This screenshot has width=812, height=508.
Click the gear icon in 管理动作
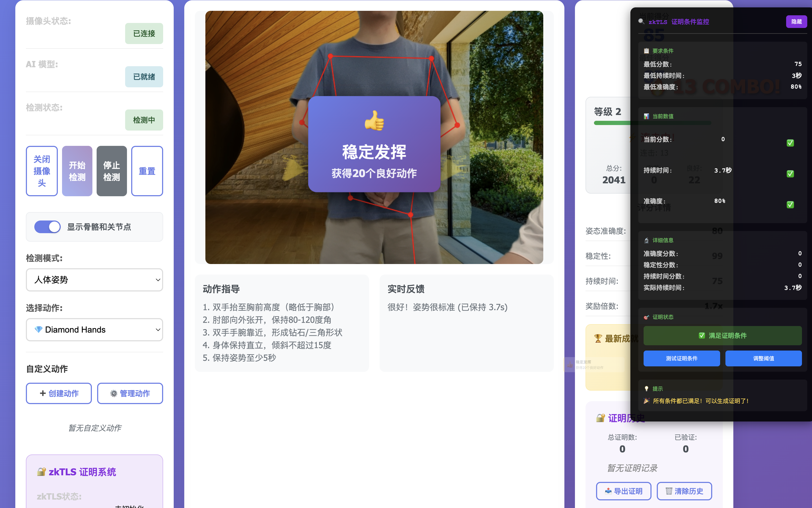click(x=114, y=394)
